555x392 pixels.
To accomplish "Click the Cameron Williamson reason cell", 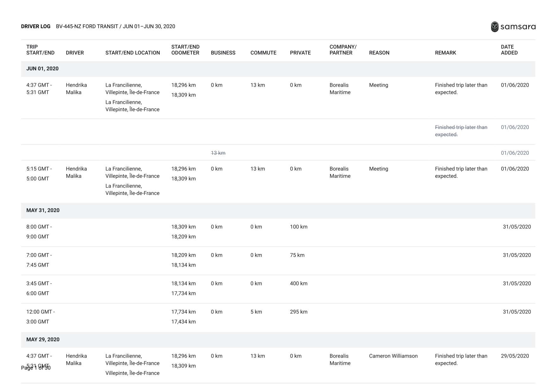I will [x=393, y=356].
